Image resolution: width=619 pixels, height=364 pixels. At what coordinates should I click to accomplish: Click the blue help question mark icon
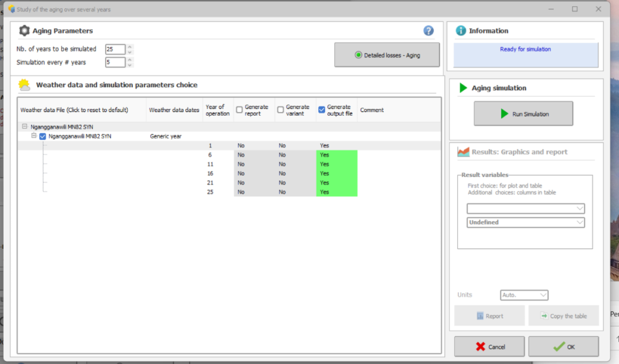pos(428,31)
